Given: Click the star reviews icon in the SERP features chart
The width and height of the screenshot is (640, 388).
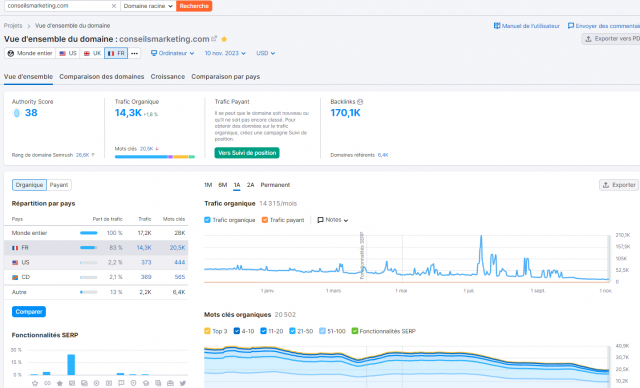Looking at the screenshot, I should [60, 383].
